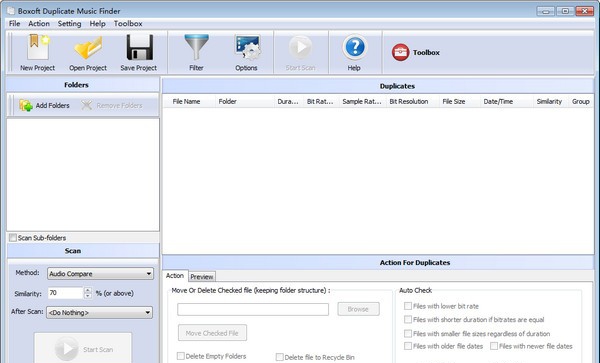Sort by the Sample Rate column header
Screen dimensions: 600x363
(x=362, y=101)
